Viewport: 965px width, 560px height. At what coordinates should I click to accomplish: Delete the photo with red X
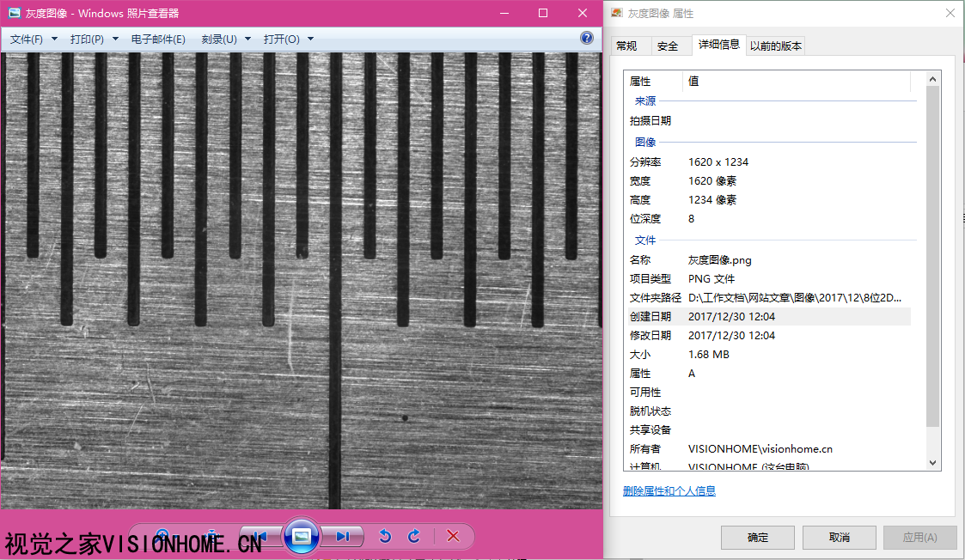(453, 537)
